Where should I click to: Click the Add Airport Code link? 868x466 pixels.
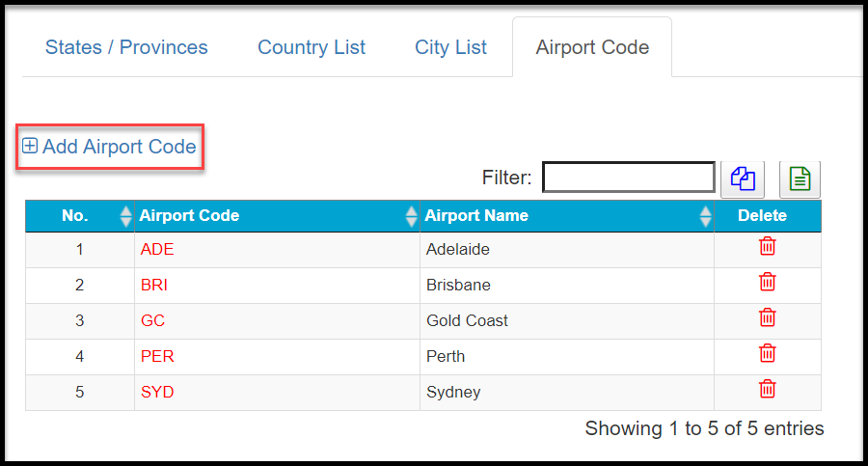(x=119, y=147)
